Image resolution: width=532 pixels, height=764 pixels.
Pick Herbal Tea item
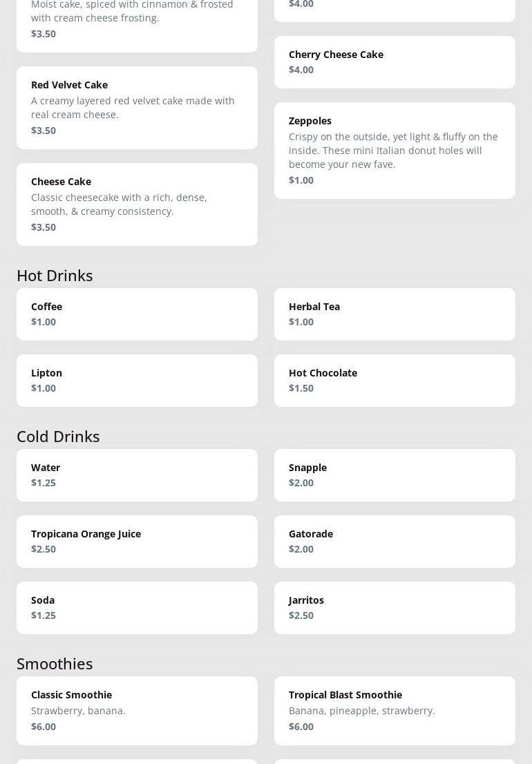395,314
